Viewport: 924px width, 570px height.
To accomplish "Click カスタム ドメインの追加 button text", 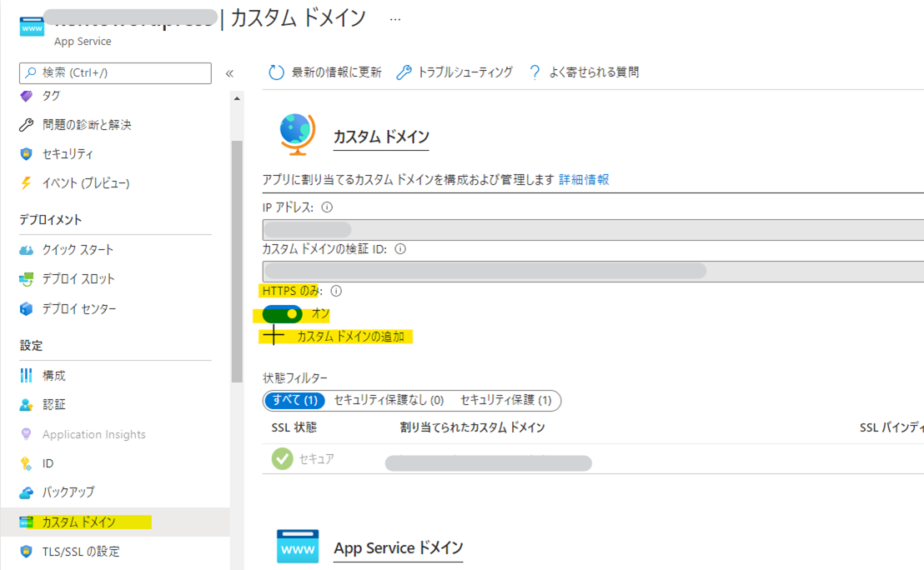I will 350,337.
